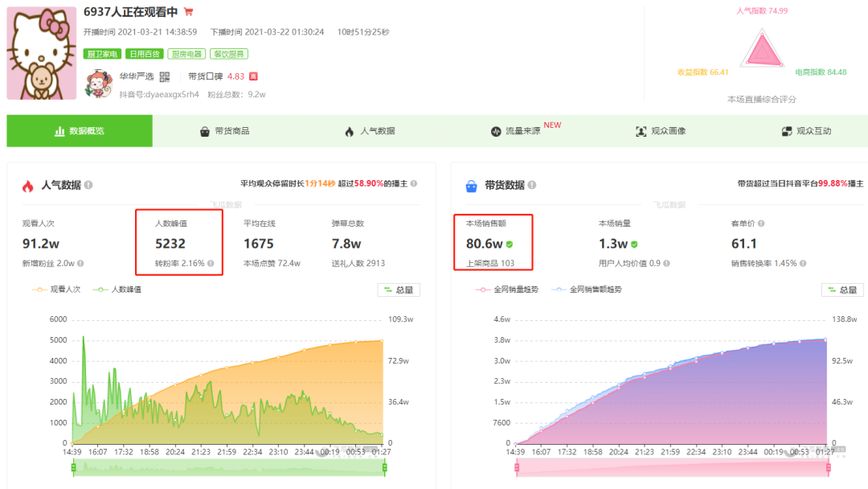Click right handle of pink chart range slider
The width and height of the screenshot is (868, 489).
[x=828, y=468]
